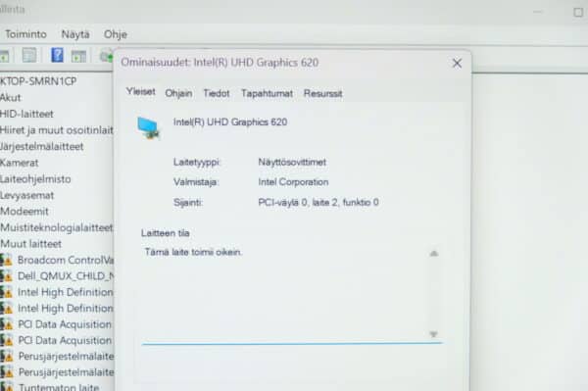The height and width of the screenshot is (391, 588).
Task: Open the Ohje menu
Action: 116,34
